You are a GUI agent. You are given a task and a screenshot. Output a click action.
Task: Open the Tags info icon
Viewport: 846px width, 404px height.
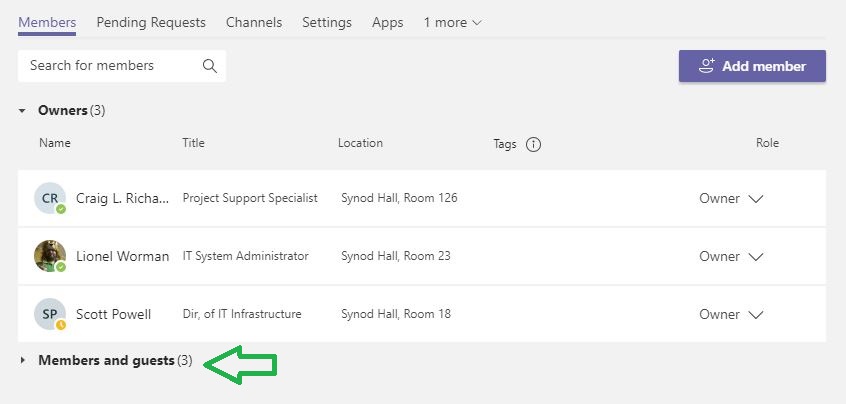click(533, 144)
